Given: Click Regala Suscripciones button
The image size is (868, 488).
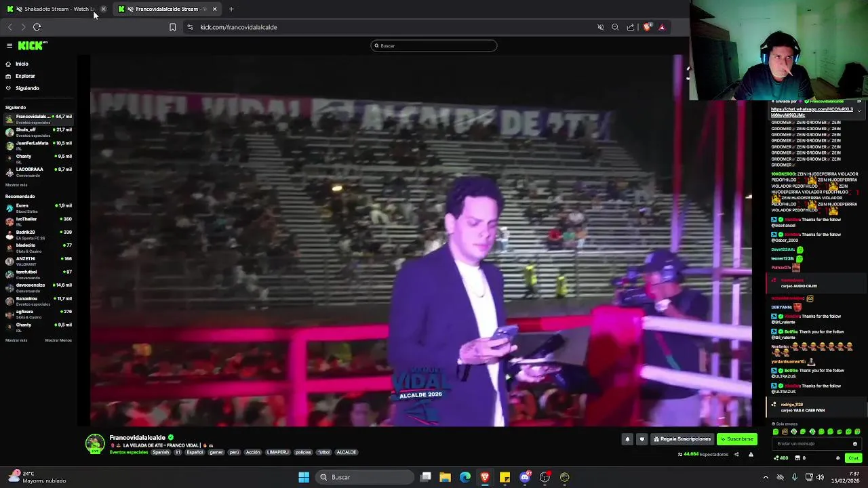Looking at the screenshot, I should [x=682, y=439].
